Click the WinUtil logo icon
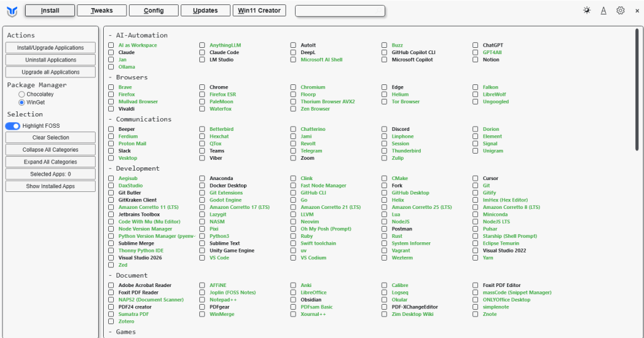 coord(12,11)
